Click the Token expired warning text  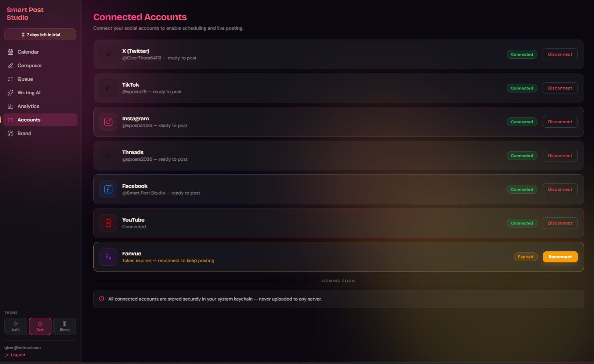tap(168, 261)
